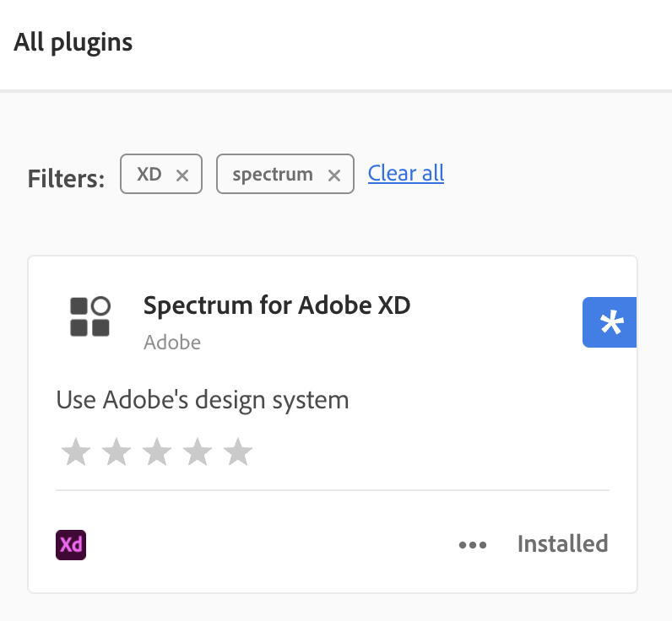Remove the XD filter chip
Image resolution: width=672 pixels, height=621 pixels.
pos(182,175)
